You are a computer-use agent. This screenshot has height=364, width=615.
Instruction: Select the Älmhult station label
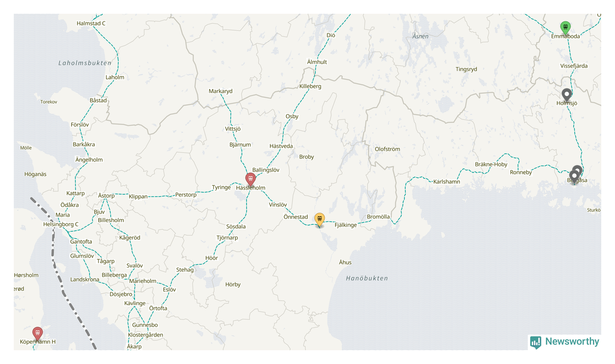(317, 62)
